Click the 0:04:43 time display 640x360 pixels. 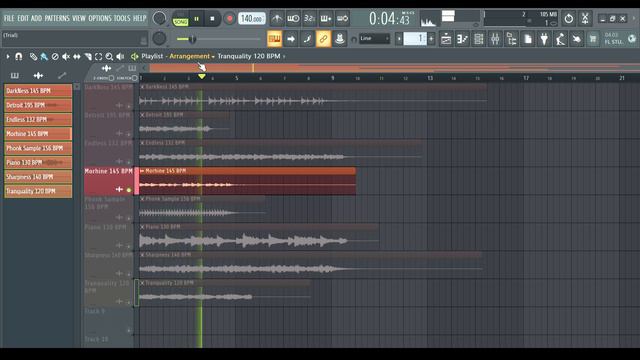coord(389,19)
